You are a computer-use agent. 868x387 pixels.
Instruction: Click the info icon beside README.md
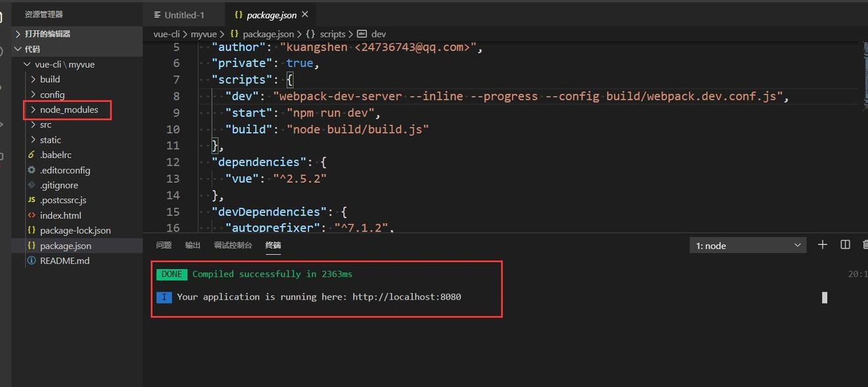[x=31, y=260]
